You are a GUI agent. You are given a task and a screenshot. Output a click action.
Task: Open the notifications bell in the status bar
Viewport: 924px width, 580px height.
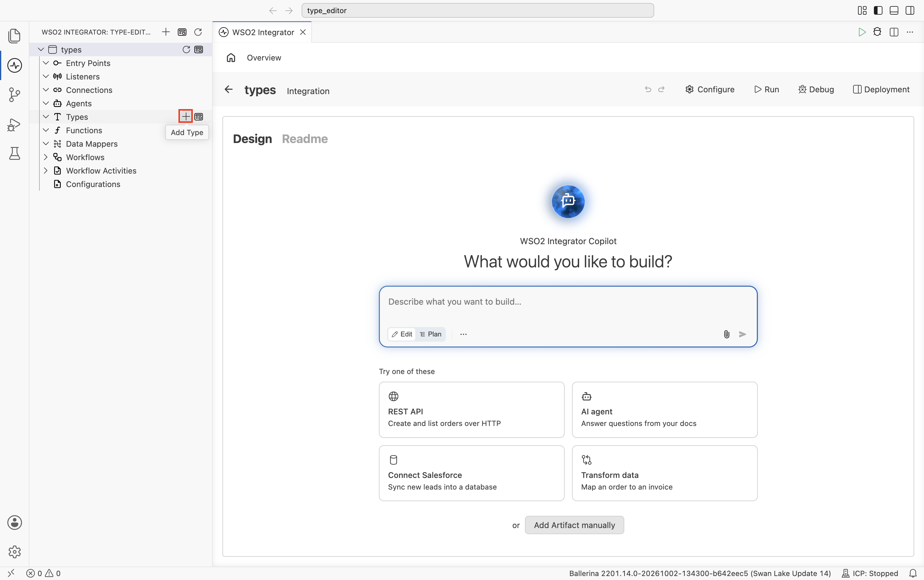click(913, 573)
